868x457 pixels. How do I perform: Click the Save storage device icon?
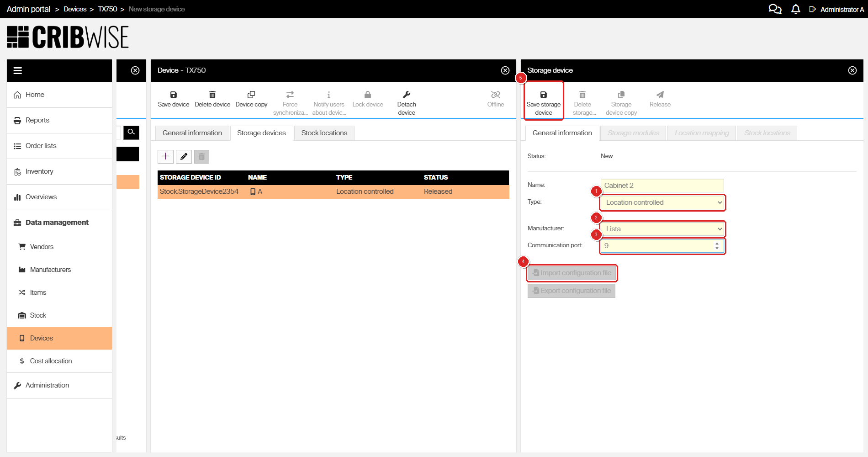coord(543,95)
